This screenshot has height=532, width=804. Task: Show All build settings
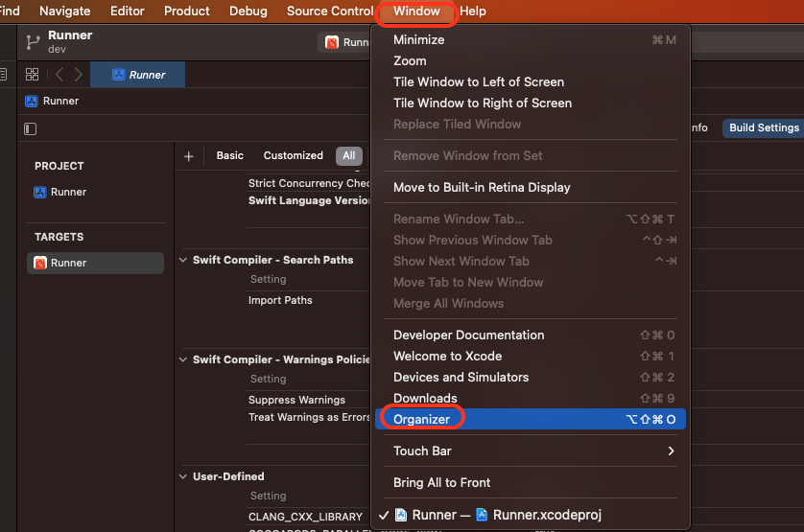[x=349, y=156]
